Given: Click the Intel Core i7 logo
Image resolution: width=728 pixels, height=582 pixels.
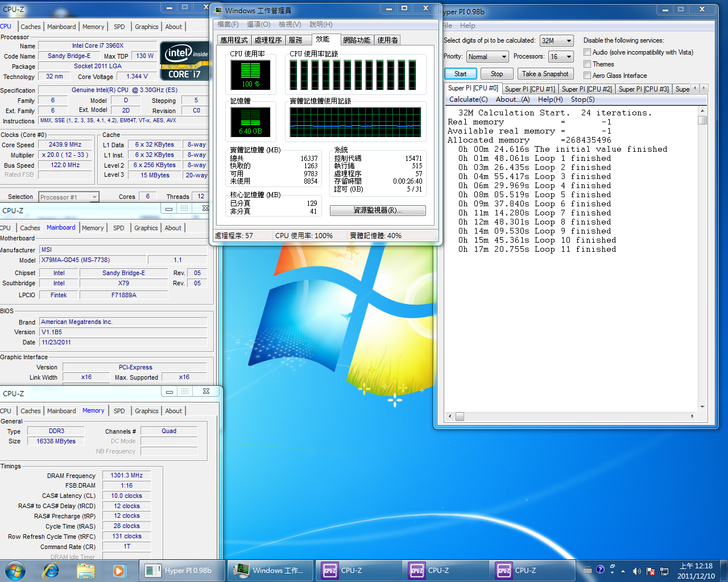Looking at the screenshot, I should click(185, 61).
